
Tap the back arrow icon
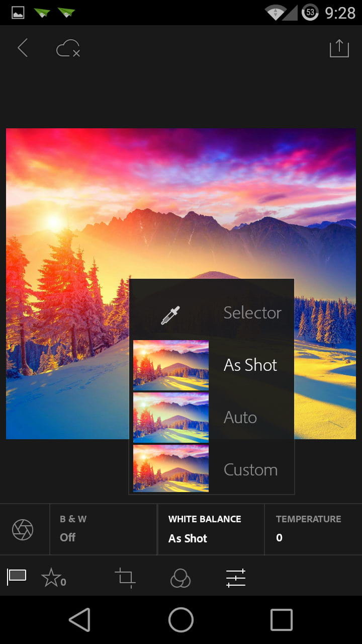23,48
